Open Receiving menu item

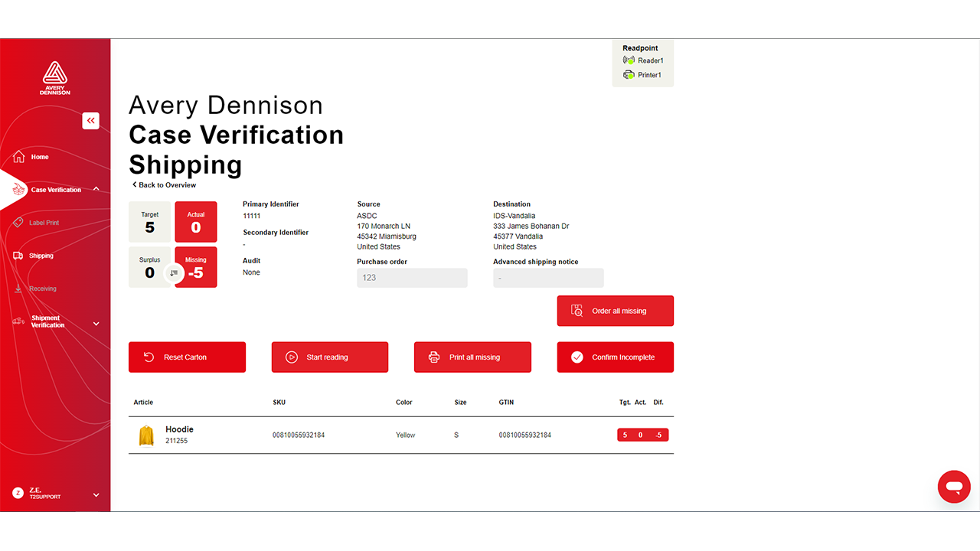point(43,289)
